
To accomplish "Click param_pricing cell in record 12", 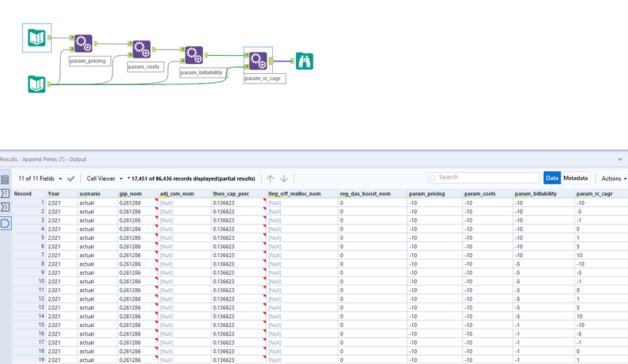I will click(x=435, y=298).
